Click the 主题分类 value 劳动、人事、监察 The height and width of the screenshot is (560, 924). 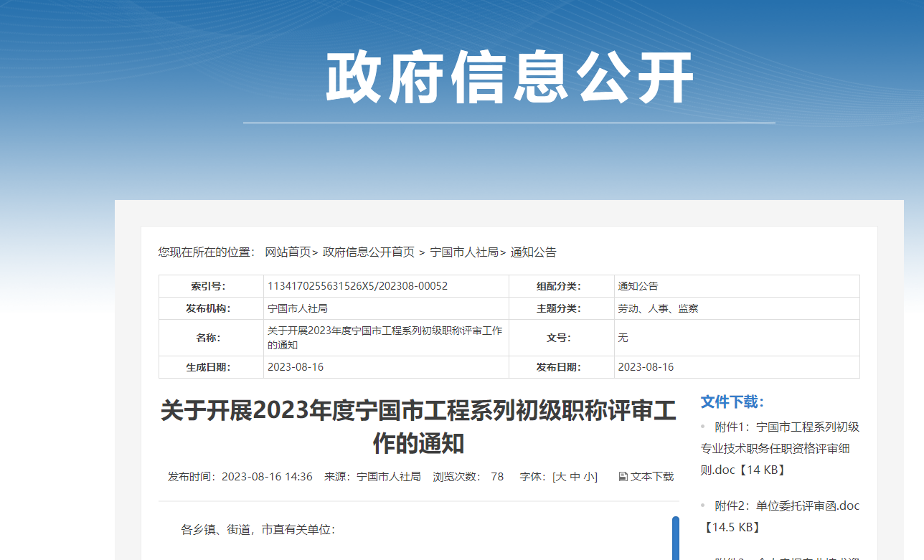658,308
